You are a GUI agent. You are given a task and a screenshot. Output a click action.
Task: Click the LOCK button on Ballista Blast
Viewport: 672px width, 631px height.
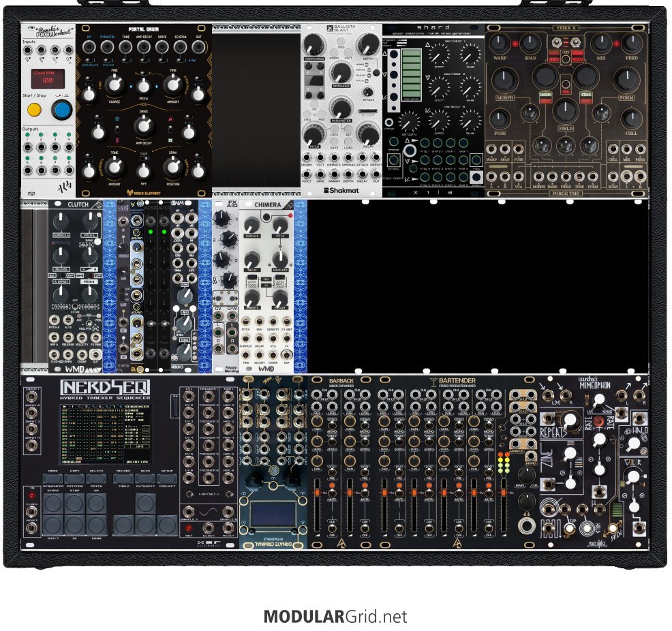pos(334,128)
